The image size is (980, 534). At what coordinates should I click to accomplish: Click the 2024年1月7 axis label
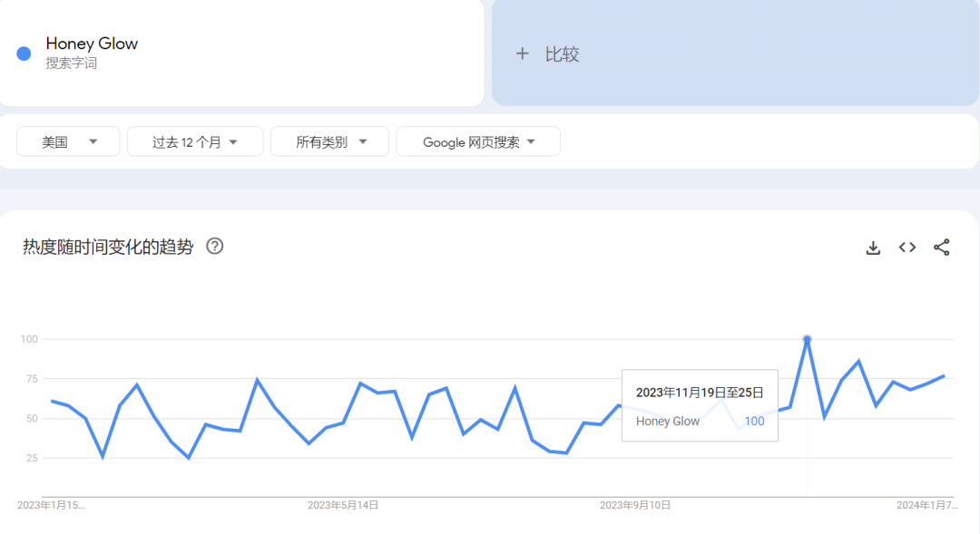pos(926,505)
